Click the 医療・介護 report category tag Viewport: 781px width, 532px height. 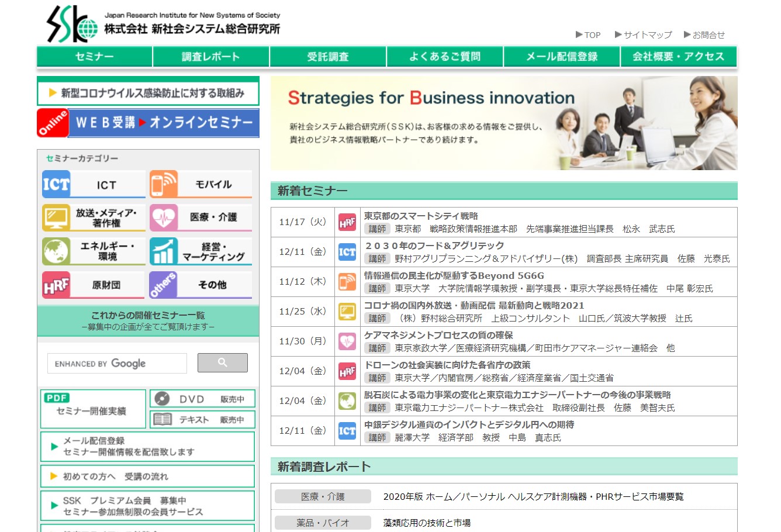click(x=323, y=496)
